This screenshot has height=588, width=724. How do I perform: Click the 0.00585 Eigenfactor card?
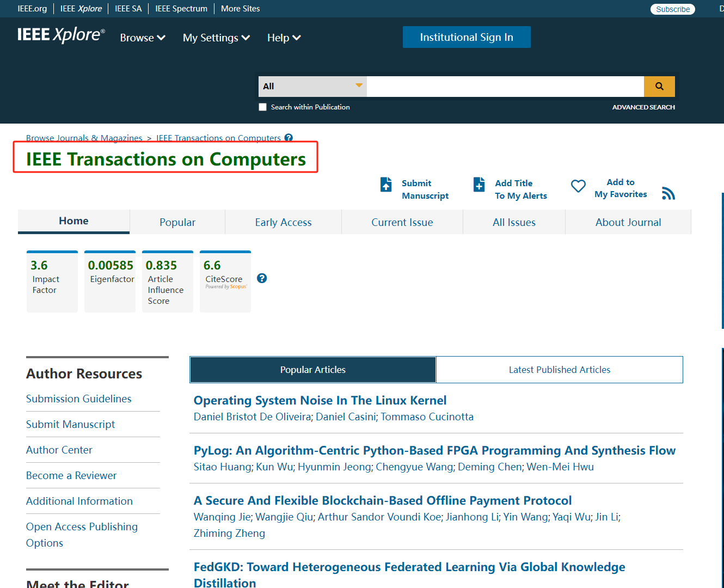(x=110, y=281)
